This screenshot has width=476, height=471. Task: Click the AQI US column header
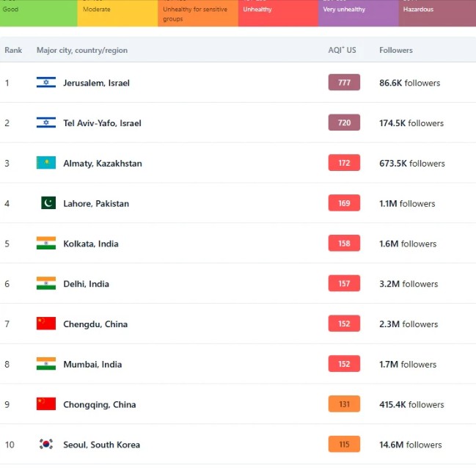point(342,51)
